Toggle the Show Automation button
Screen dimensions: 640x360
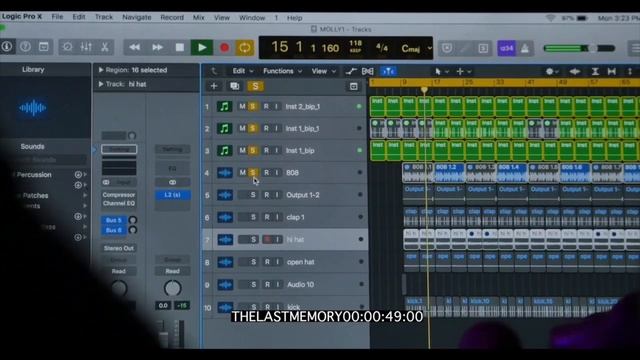pos(351,71)
